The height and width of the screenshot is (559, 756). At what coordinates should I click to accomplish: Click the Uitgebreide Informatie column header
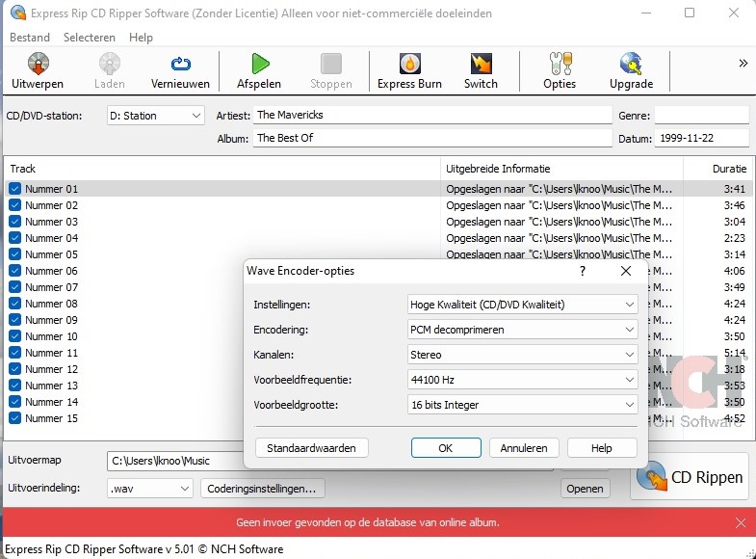coord(562,169)
